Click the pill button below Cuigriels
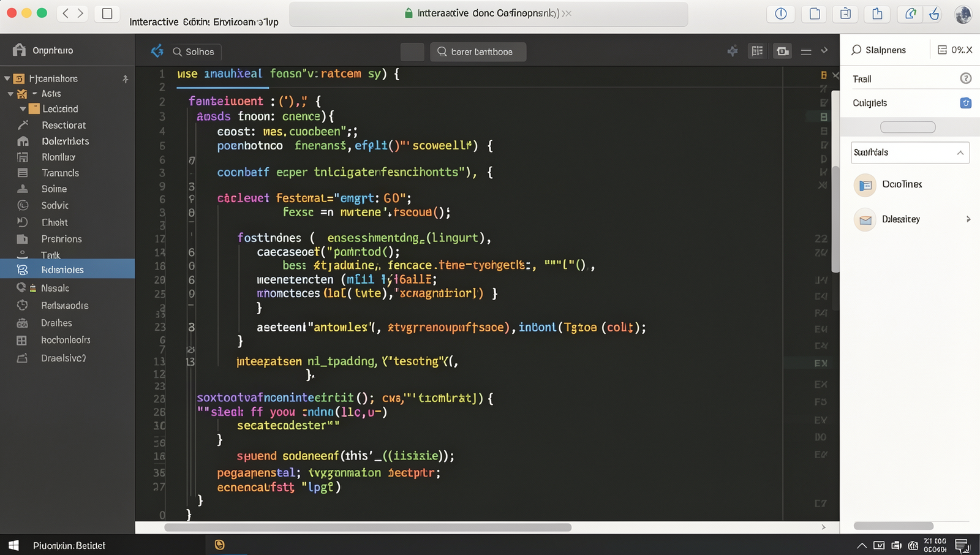The height and width of the screenshot is (555, 980). pyautogui.click(x=908, y=127)
